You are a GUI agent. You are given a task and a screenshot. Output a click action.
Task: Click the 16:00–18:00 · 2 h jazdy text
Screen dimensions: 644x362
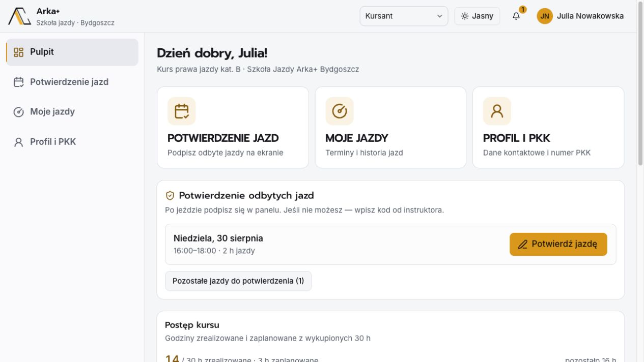[214, 251]
